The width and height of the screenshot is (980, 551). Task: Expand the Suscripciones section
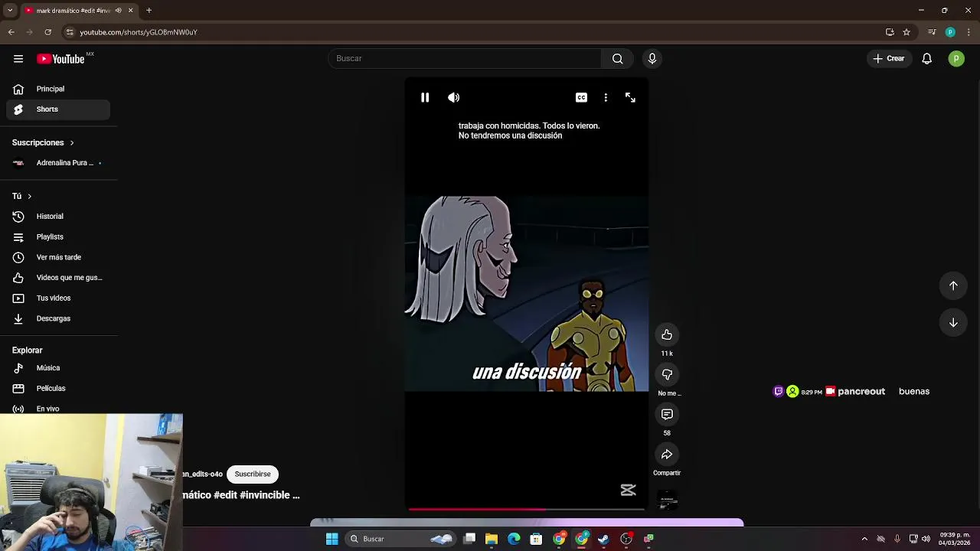[43, 142]
